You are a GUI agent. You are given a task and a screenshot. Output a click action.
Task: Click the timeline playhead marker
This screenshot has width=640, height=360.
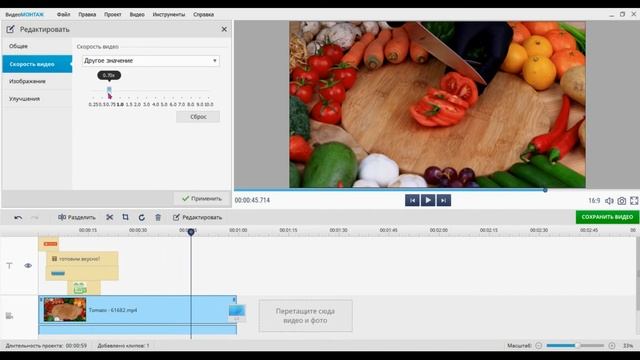pyautogui.click(x=191, y=232)
